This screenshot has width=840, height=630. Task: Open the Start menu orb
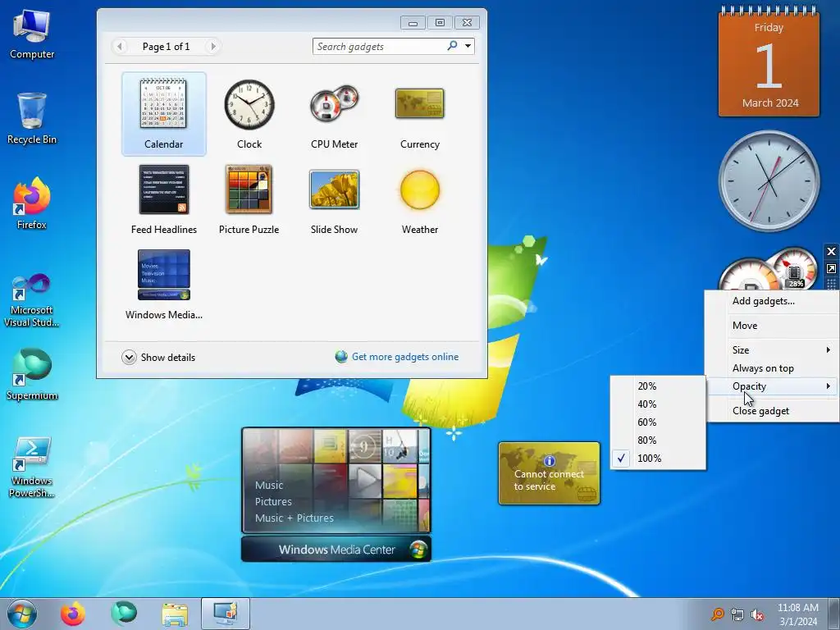[x=22, y=614]
